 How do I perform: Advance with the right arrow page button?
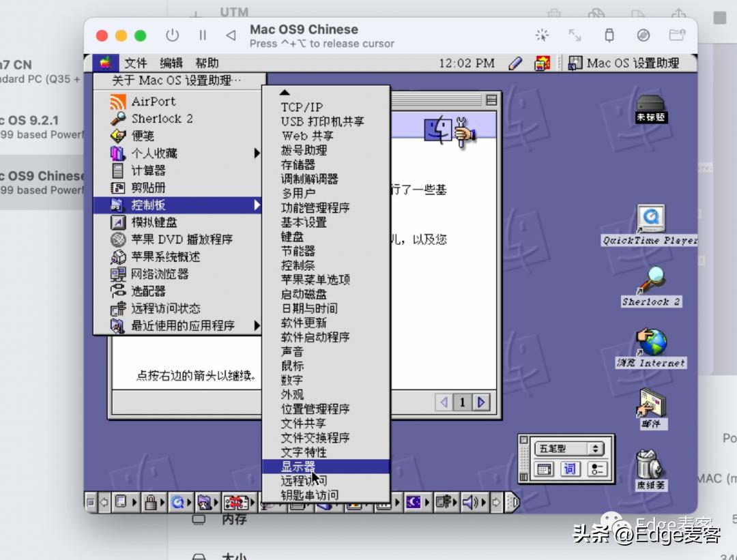point(481,402)
